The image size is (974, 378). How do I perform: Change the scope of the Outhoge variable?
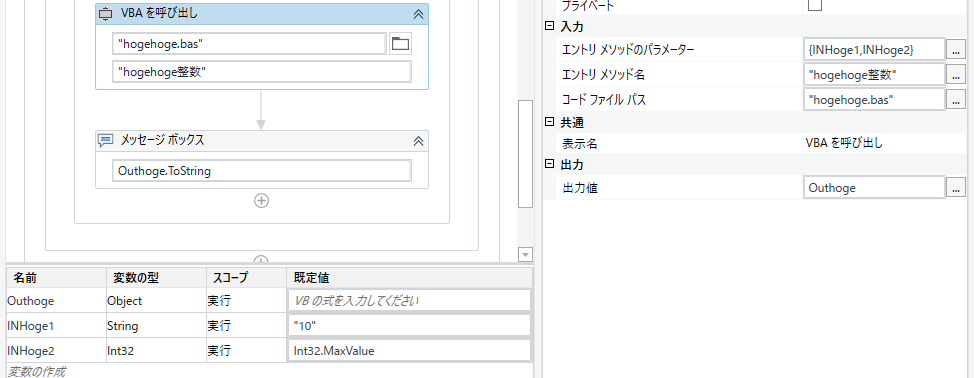click(x=246, y=301)
